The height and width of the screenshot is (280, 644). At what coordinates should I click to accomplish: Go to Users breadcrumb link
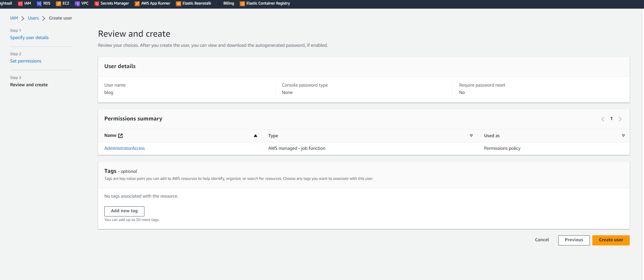pyautogui.click(x=33, y=18)
